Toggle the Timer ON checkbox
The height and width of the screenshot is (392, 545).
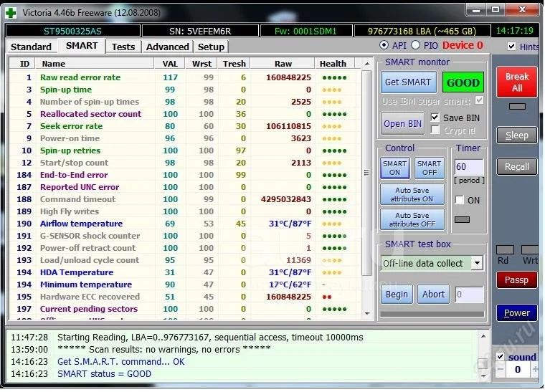(x=460, y=201)
